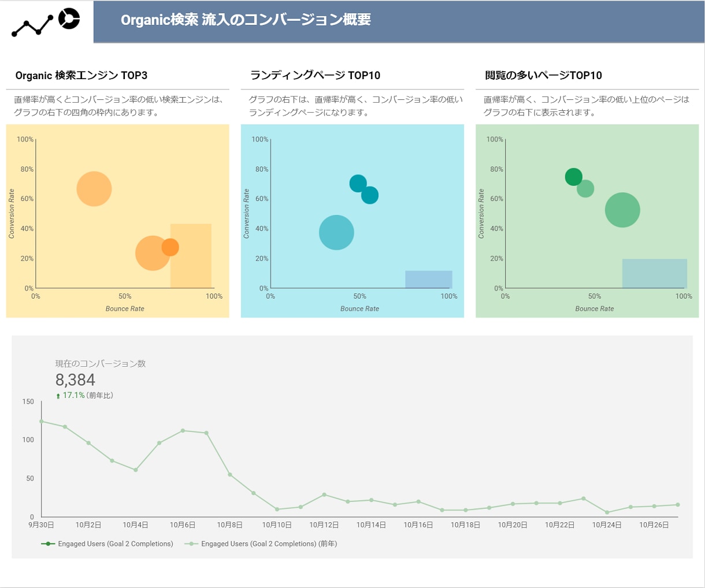
Task: Click the last data point on the line chart
Action: coord(678,505)
